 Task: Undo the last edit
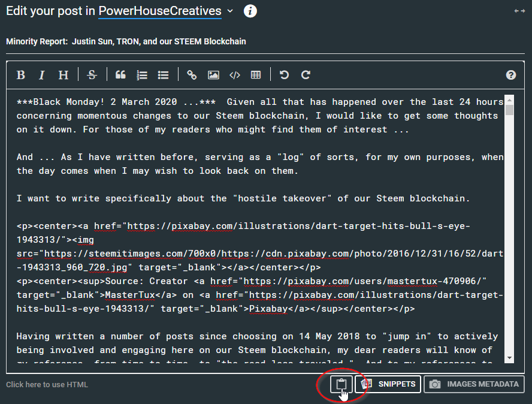point(284,75)
